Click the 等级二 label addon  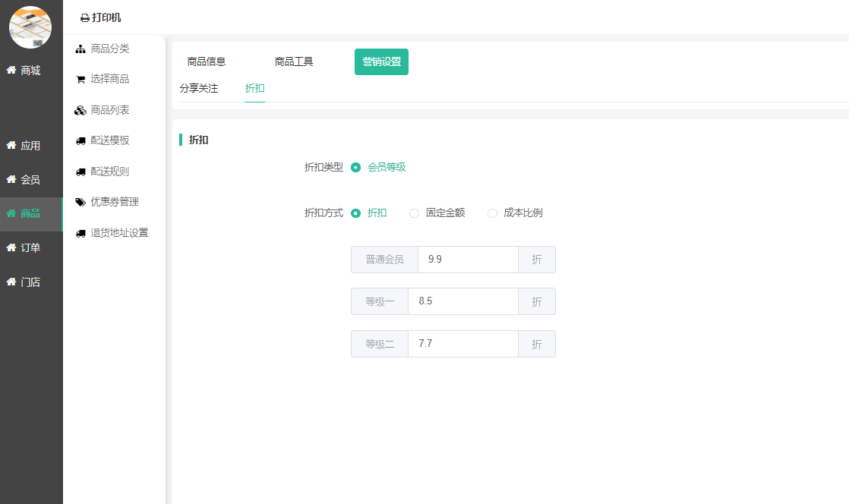(380, 344)
